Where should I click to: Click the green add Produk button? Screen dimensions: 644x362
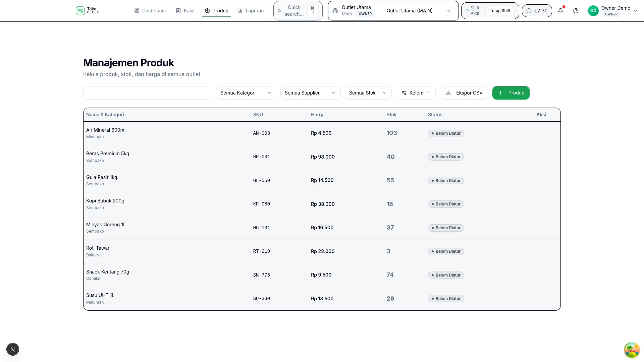(x=511, y=93)
